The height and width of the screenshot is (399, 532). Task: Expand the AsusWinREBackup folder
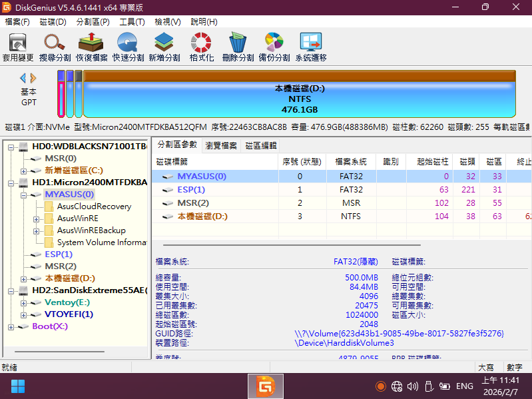point(36,231)
